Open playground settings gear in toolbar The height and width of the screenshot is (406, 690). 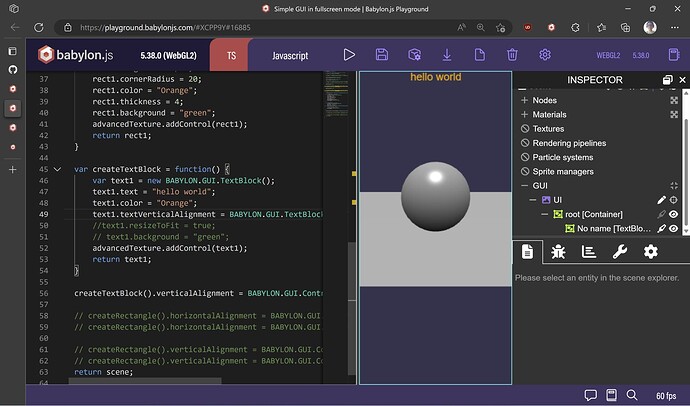[x=545, y=55]
